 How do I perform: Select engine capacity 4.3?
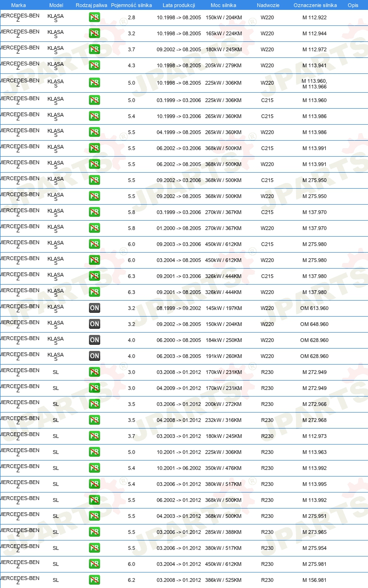[x=131, y=66]
